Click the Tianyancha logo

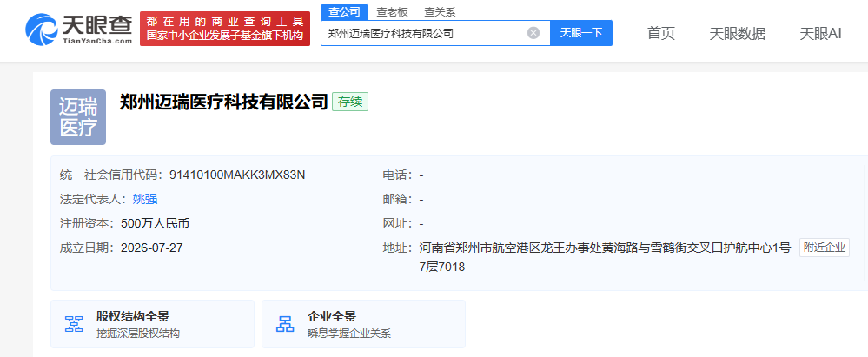tap(78, 29)
